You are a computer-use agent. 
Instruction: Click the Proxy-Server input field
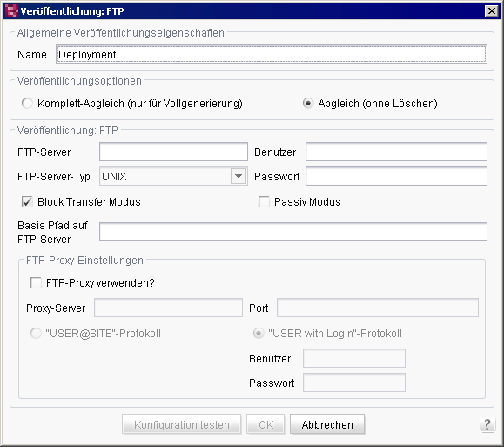pos(168,308)
